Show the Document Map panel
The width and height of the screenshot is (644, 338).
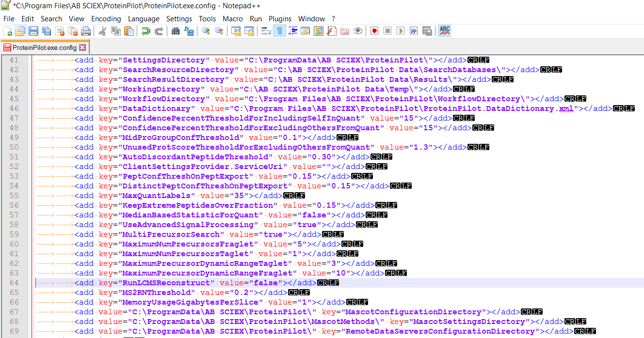(318, 31)
